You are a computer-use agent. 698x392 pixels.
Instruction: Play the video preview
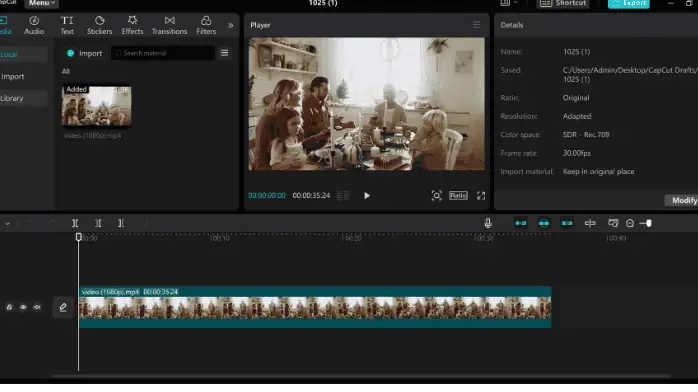click(366, 196)
